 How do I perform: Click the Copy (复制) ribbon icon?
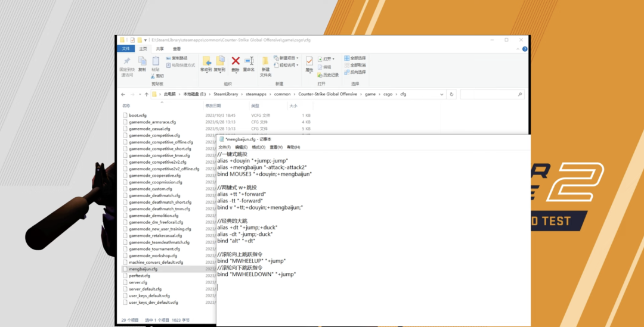[x=142, y=61]
